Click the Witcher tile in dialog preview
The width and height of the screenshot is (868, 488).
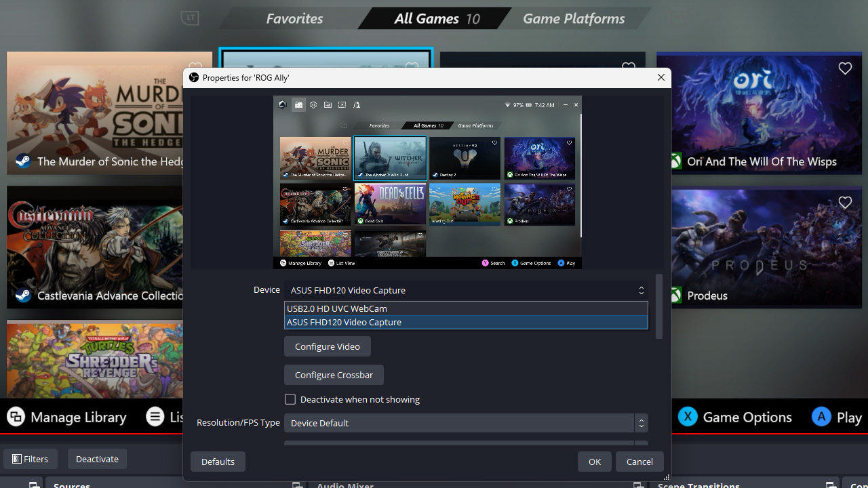(390, 158)
